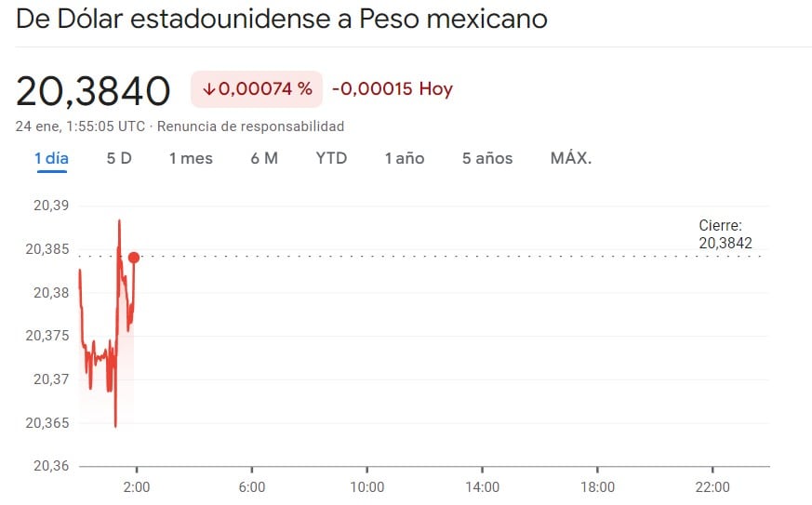Select the YTD range tab
Viewport: 812px width, 505px height.
click(331, 158)
